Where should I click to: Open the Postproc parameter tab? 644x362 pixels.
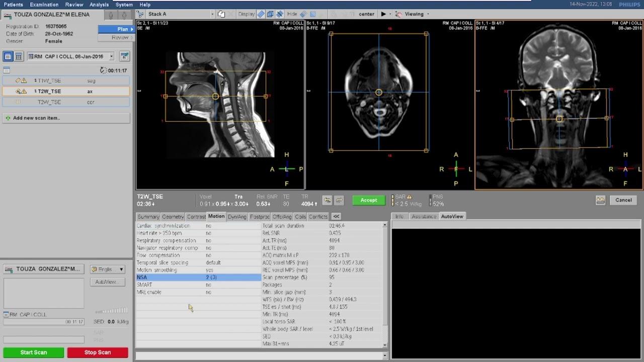(x=260, y=217)
